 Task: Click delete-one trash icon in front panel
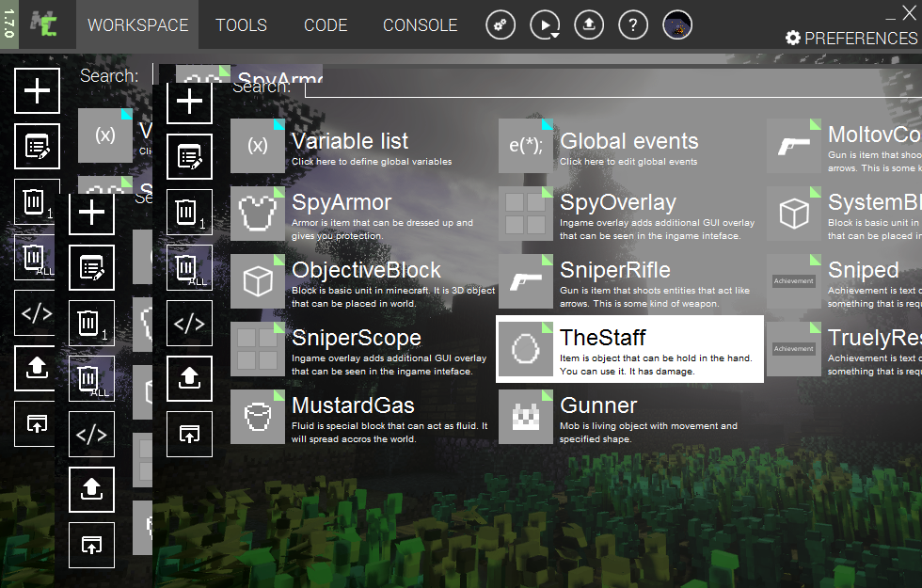[189, 213]
